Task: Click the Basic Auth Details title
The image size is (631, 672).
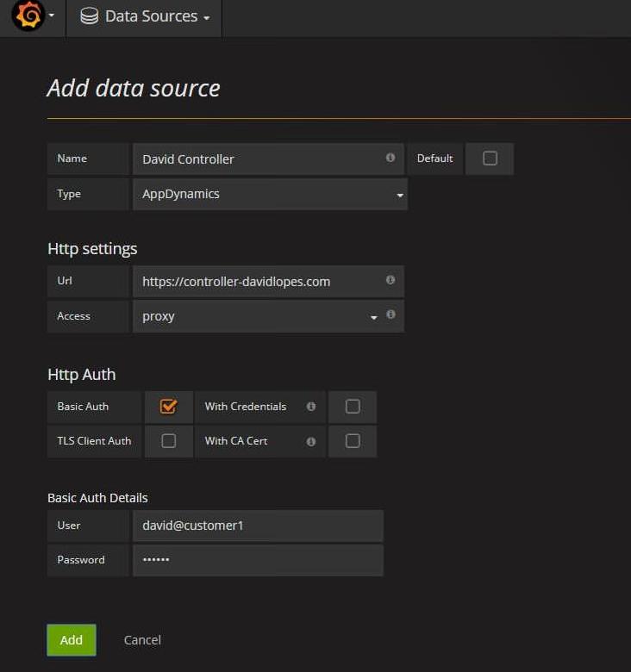Action: click(x=97, y=498)
